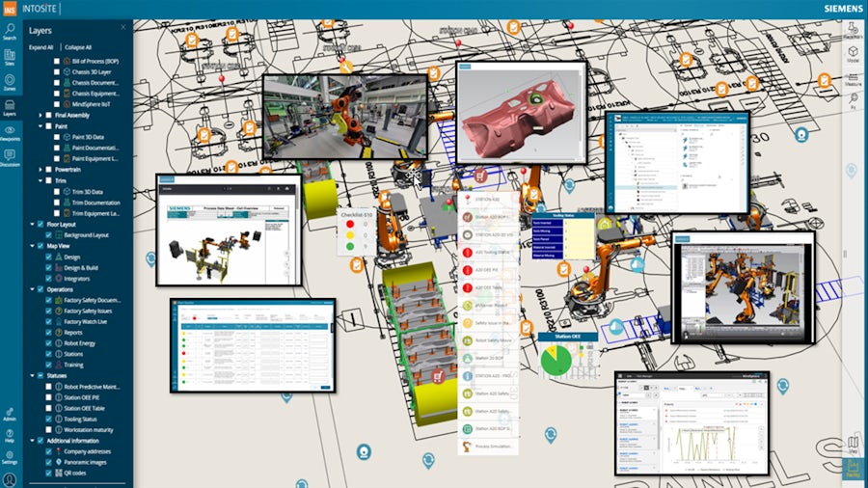Uncheck the Robot Energy checkbox
Image resolution: width=868 pixels, height=488 pixels.
pyautogui.click(x=49, y=343)
